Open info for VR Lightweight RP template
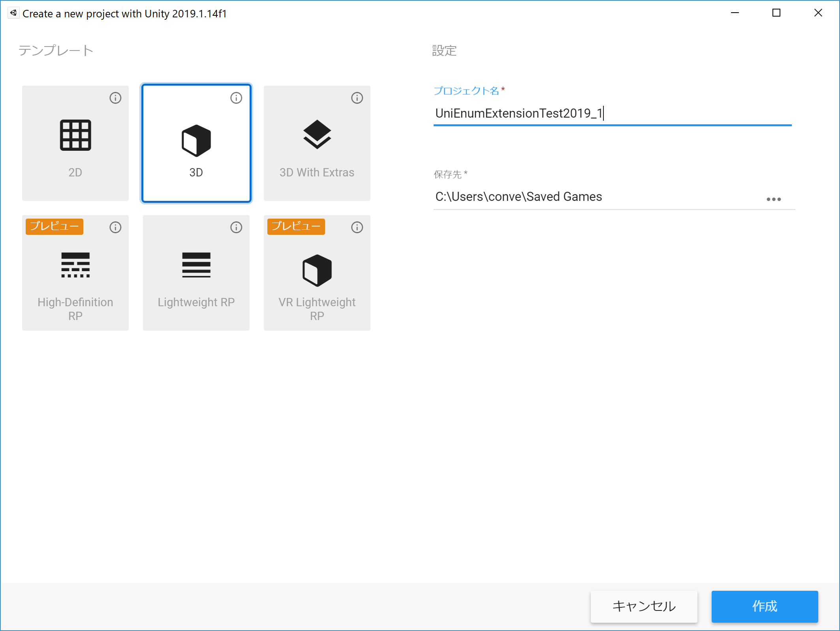The width and height of the screenshot is (840, 631). [x=357, y=227]
